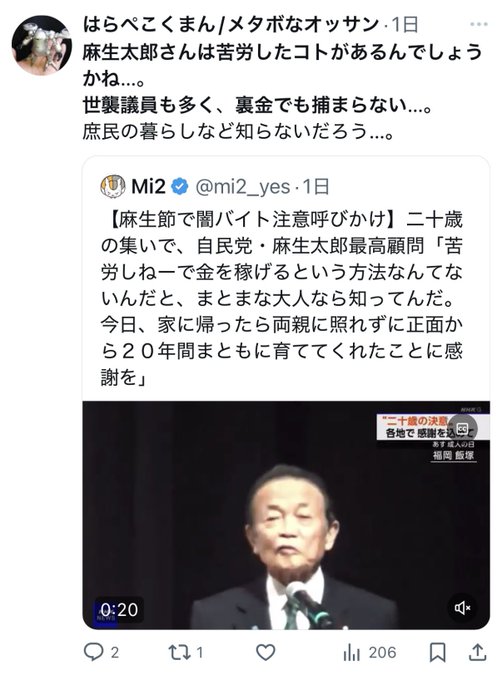
Task: Open the reply comments icon
Action: 93,652
